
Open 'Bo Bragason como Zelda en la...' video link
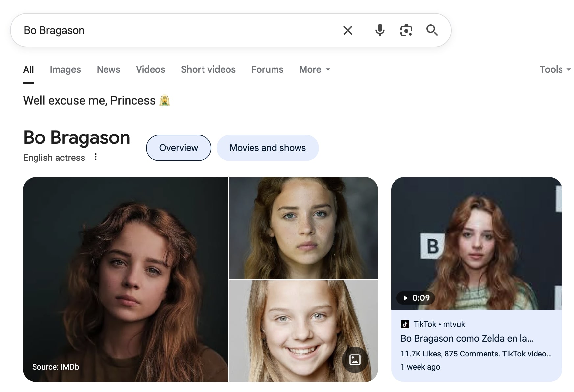click(467, 338)
